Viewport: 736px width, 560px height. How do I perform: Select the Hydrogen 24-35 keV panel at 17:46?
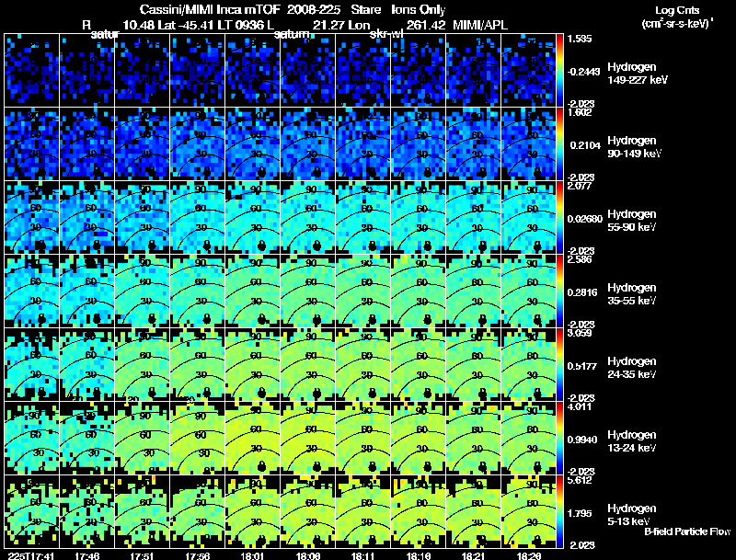(86, 365)
